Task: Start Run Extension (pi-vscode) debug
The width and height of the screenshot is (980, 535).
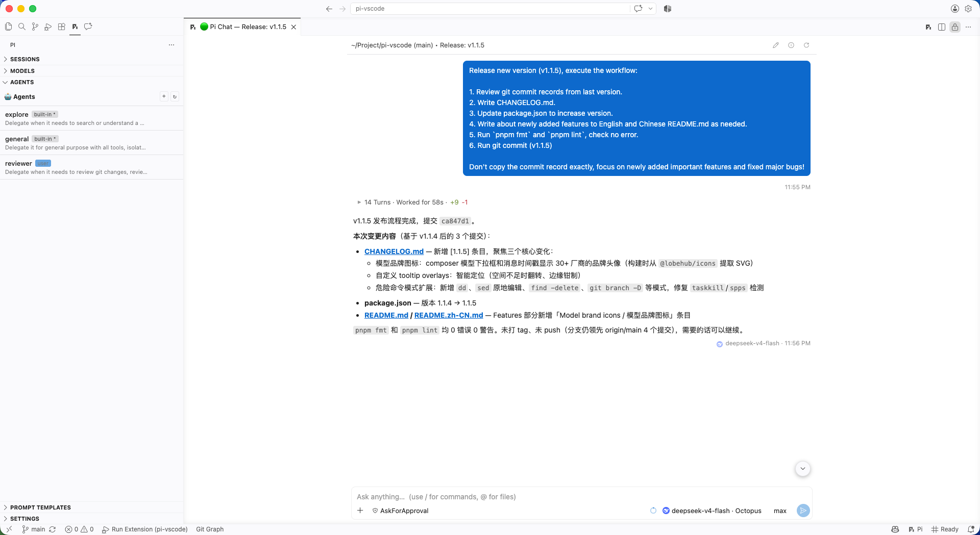Action: coord(144,529)
